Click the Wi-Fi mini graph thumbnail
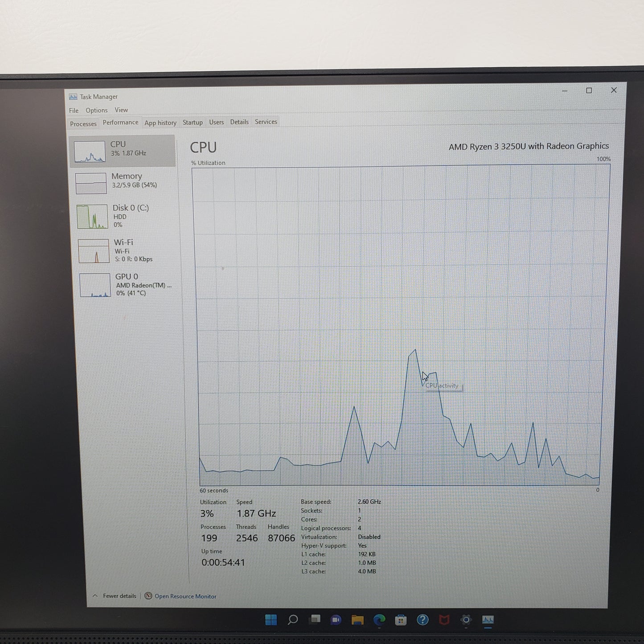644x644 pixels. (x=94, y=251)
